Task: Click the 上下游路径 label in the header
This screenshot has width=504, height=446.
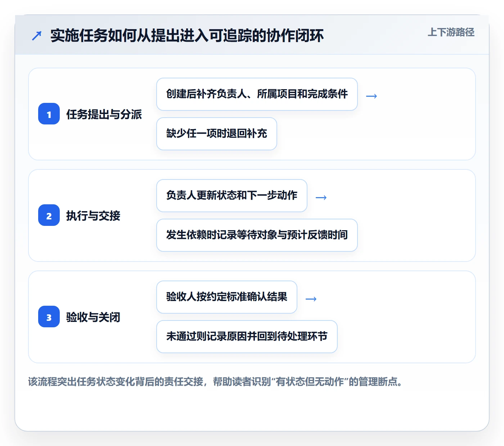Action: (451, 32)
